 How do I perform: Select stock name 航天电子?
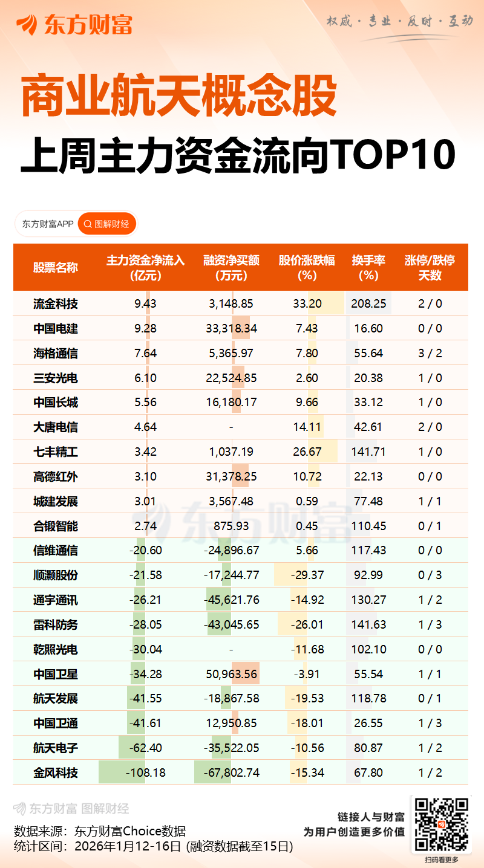point(55,748)
